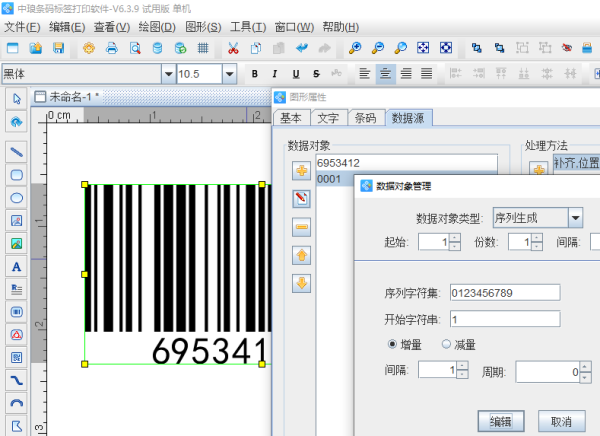Screen dimensions: 600x436
Task: Click the 取消 button
Action: [x=555, y=421]
